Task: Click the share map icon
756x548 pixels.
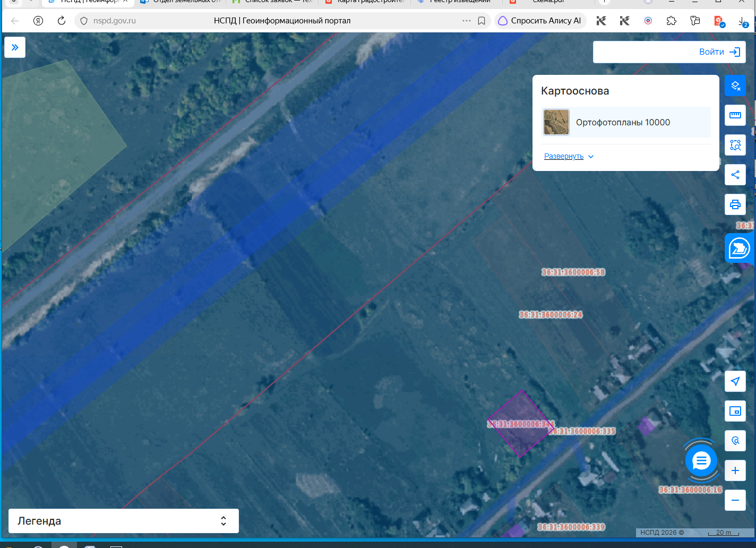Action: tap(735, 175)
